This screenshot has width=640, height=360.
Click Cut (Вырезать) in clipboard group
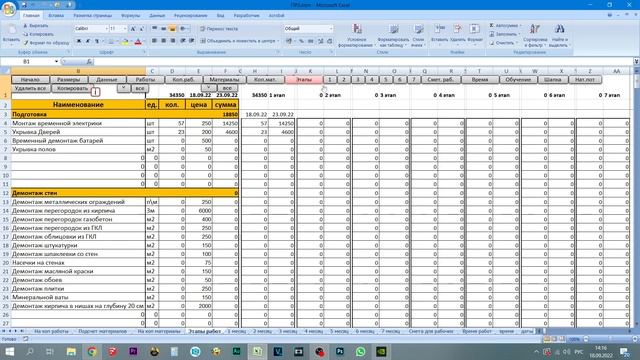36,26
